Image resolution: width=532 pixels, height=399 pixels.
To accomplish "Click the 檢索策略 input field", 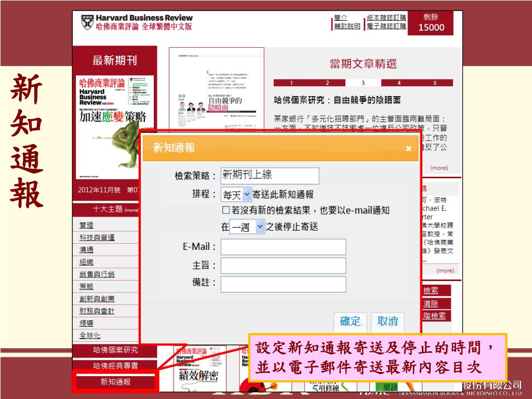I will coord(270,176).
